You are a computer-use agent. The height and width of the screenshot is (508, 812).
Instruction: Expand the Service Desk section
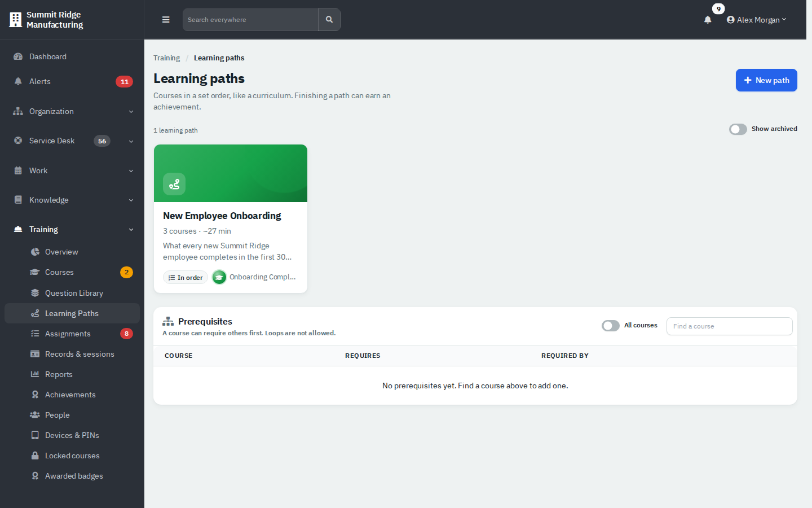point(72,141)
